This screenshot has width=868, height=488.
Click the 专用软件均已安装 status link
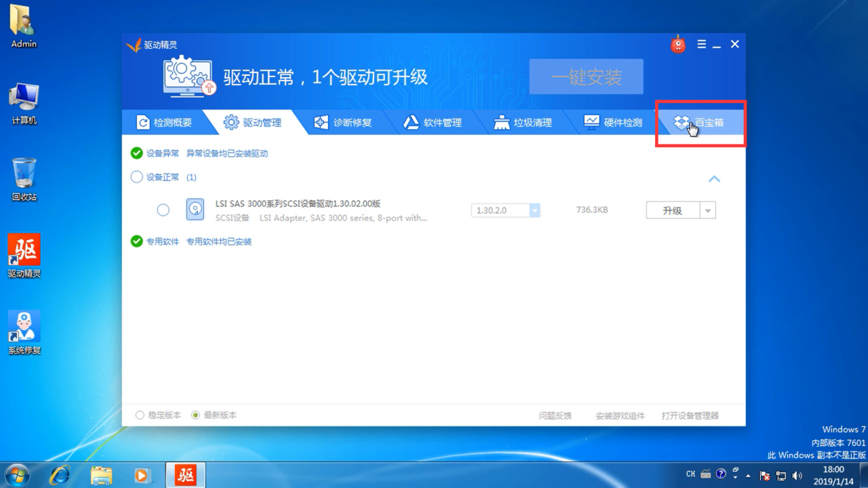coord(219,242)
